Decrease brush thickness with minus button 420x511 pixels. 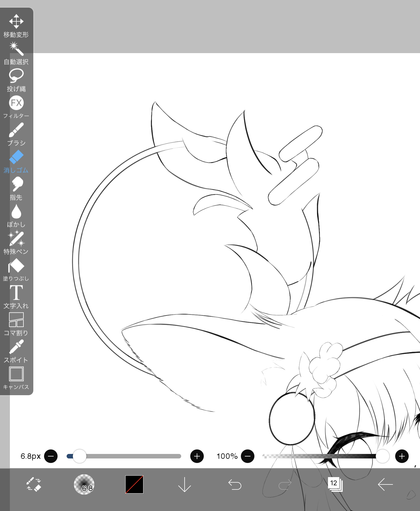point(51,456)
